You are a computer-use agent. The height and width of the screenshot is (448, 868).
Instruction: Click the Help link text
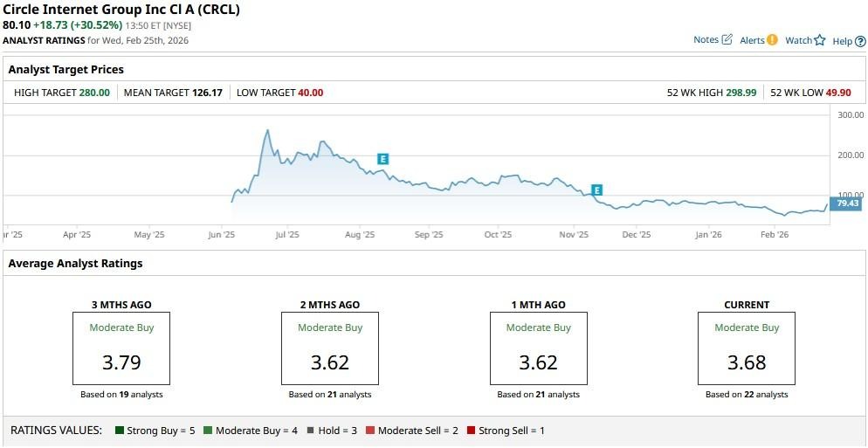pos(842,41)
